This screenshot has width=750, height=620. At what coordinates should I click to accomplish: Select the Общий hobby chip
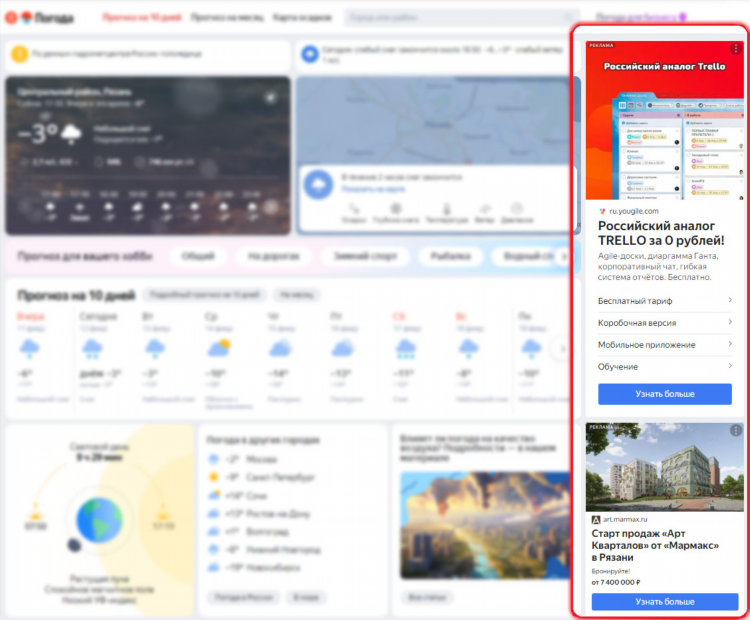tap(198, 256)
